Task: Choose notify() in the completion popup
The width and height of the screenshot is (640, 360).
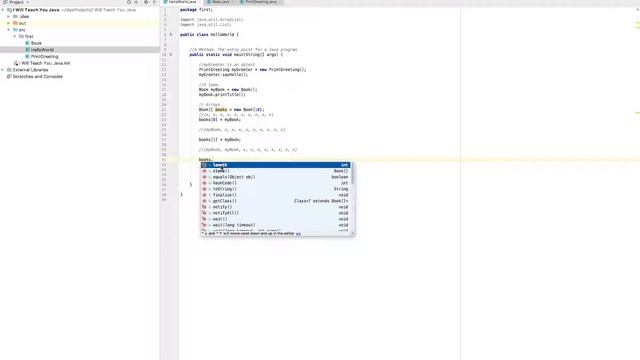Action: [276, 207]
